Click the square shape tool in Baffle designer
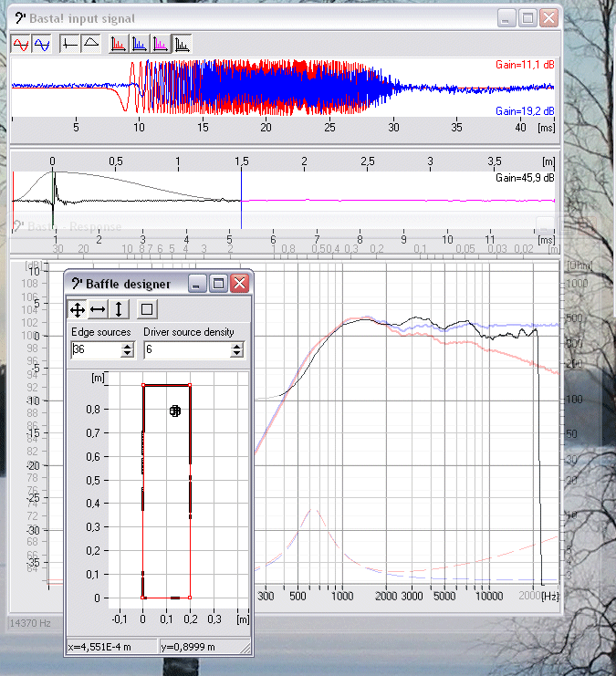This screenshot has width=616, height=676. (147, 309)
